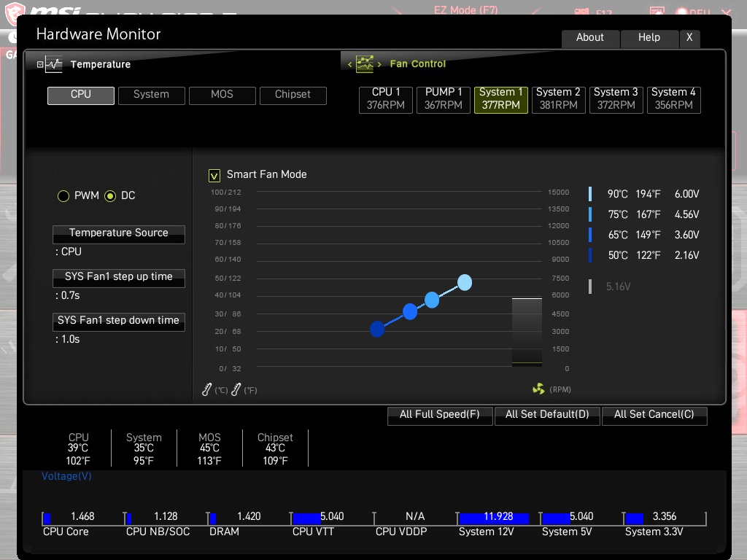
Task: Click the 65°C legend color swatch
Action: pos(590,235)
